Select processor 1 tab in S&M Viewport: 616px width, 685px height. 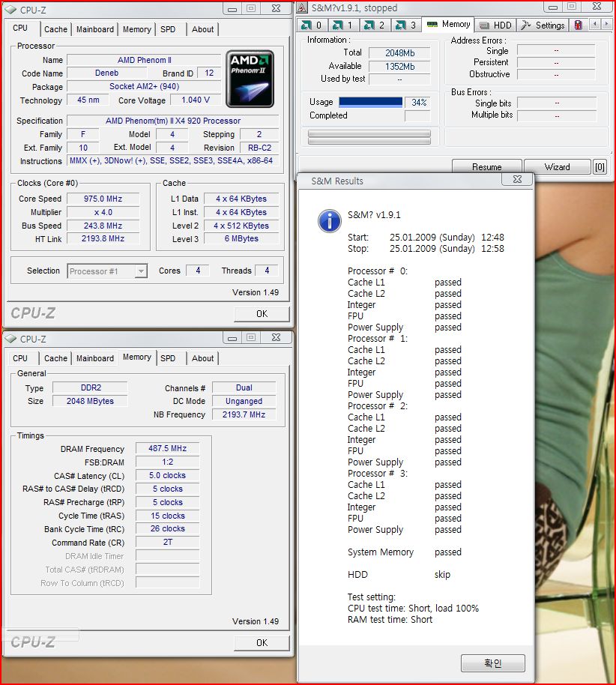pyautogui.click(x=343, y=25)
